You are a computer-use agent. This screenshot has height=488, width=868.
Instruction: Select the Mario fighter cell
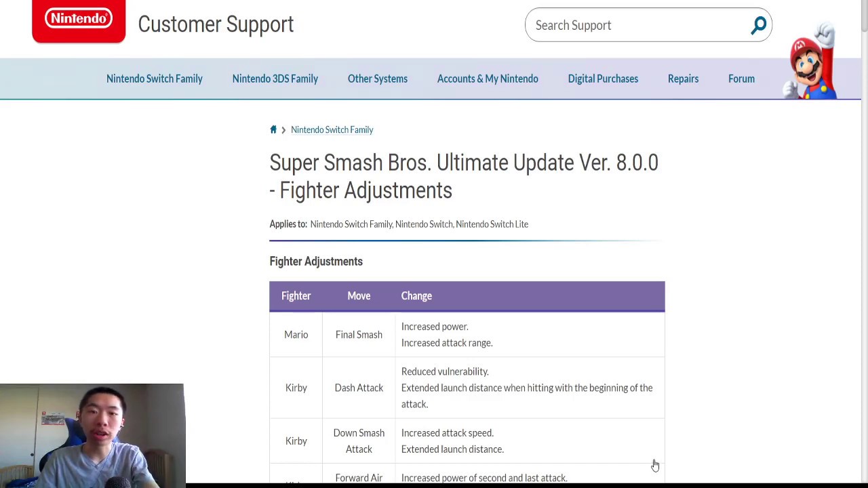296,335
